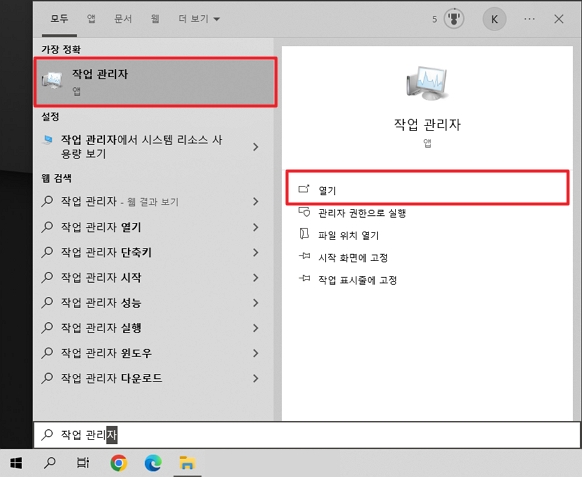Open the rewards medal icon

click(454, 19)
